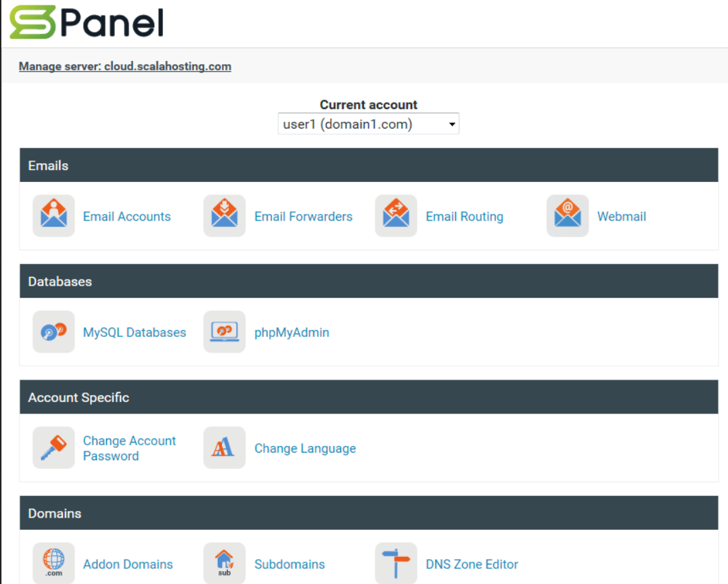Image resolution: width=728 pixels, height=584 pixels.
Task: Click the Email Accounts envelope icon
Action: click(x=53, y=216)
